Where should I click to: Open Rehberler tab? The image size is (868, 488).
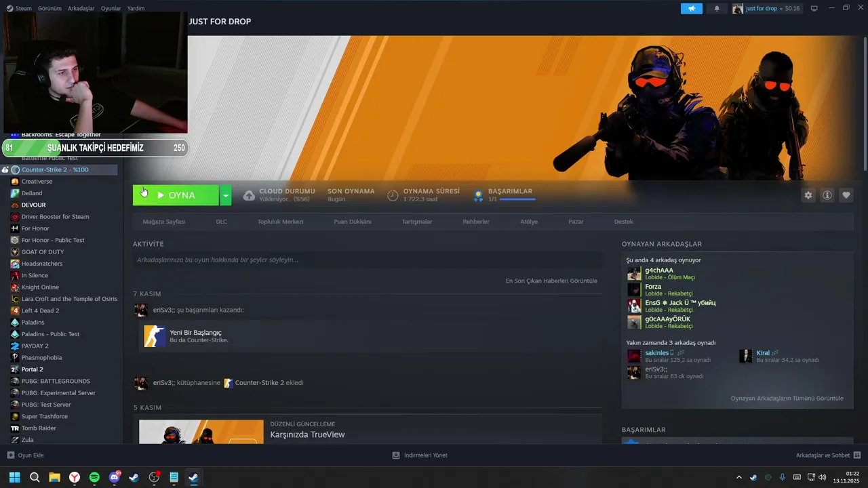tap(476, 222)
